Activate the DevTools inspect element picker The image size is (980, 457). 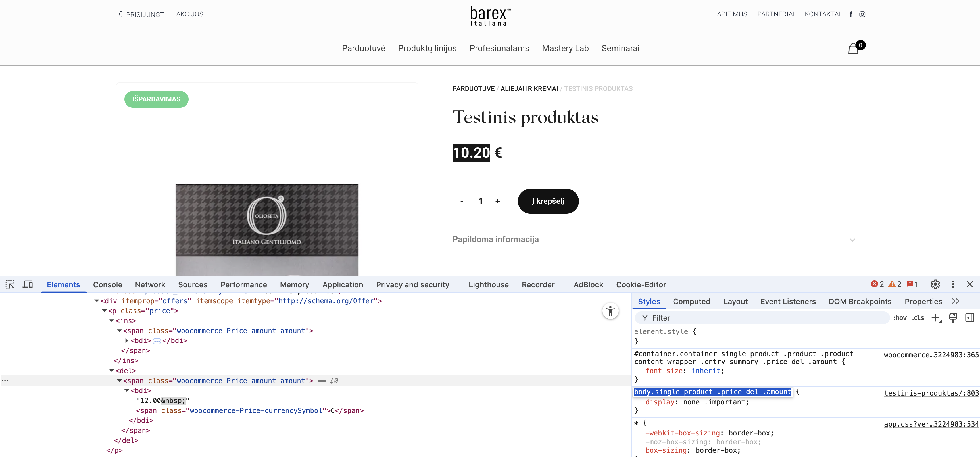click(10, 284)
